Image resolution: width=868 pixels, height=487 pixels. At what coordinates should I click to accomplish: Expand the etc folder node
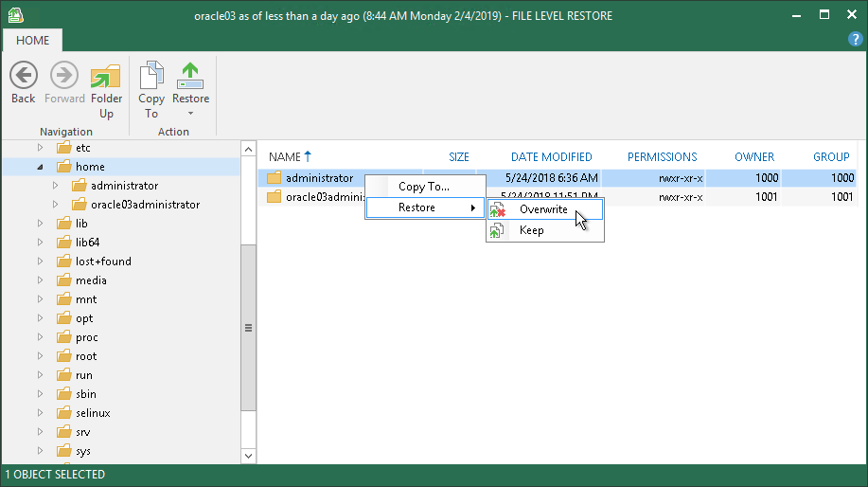[x=40, y=148]
